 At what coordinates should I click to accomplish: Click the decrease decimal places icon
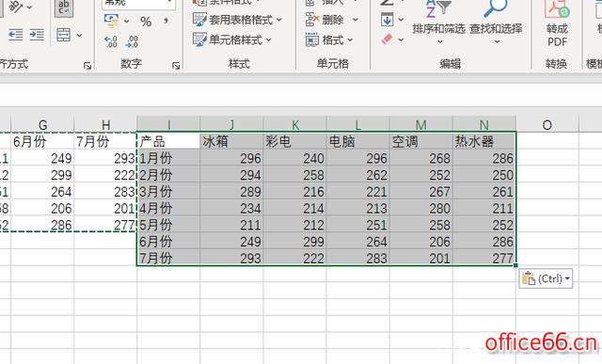click(132, 41)
